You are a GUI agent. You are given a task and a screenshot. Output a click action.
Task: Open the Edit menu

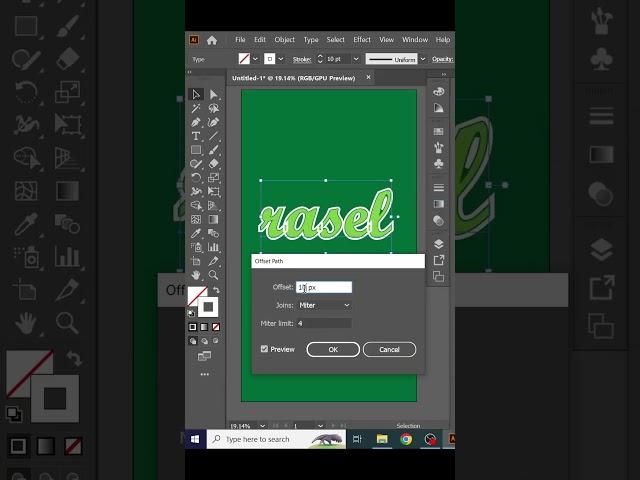260,40
